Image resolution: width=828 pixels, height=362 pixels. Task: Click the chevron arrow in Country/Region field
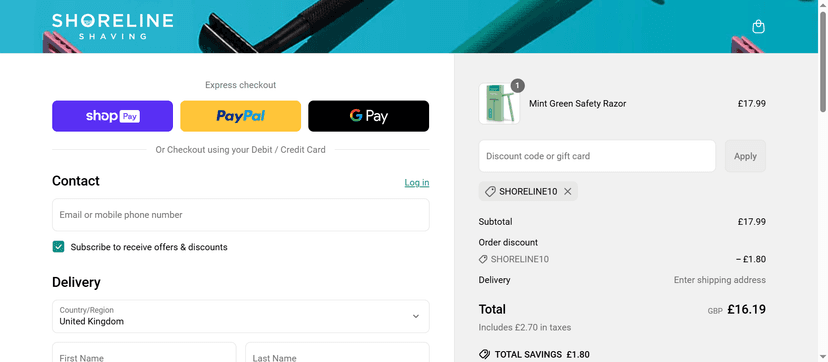(416, 316)
